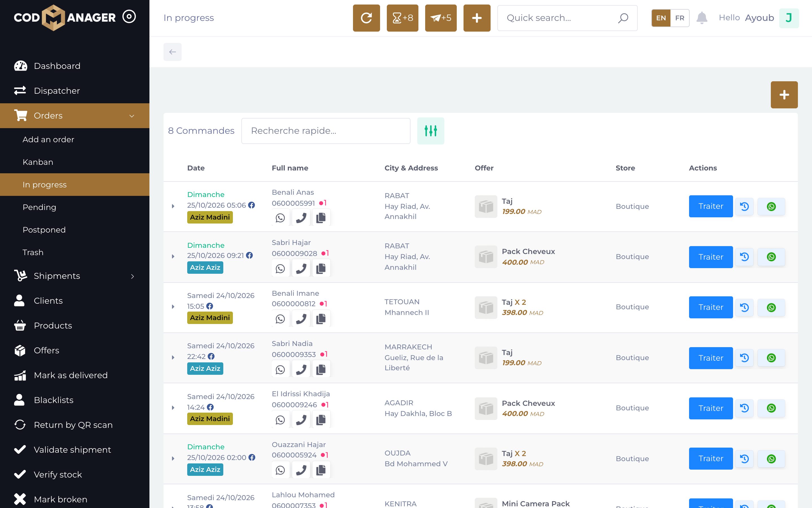
Task: Click the Aziz Madini tag on Benali Anas
Action: (210, 217)
